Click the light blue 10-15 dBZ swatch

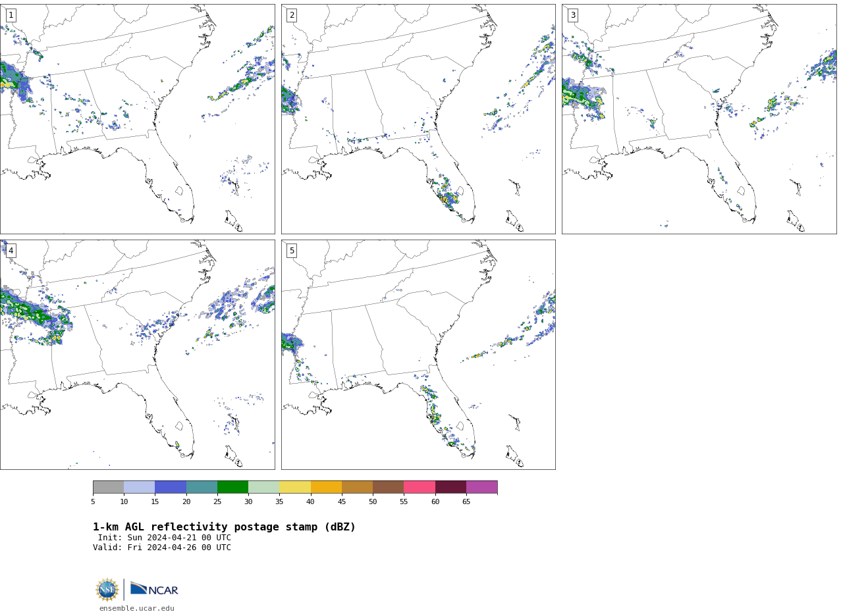pyautogui.click(x=139, y=487)
